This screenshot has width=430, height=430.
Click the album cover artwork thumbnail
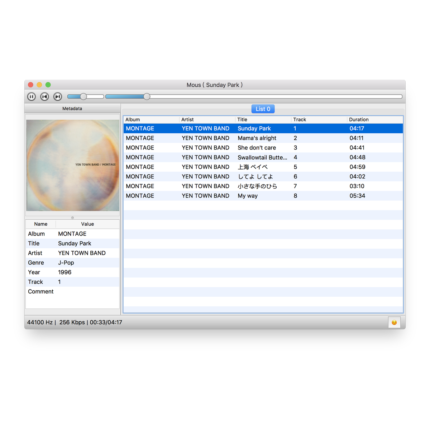(73, 165)
